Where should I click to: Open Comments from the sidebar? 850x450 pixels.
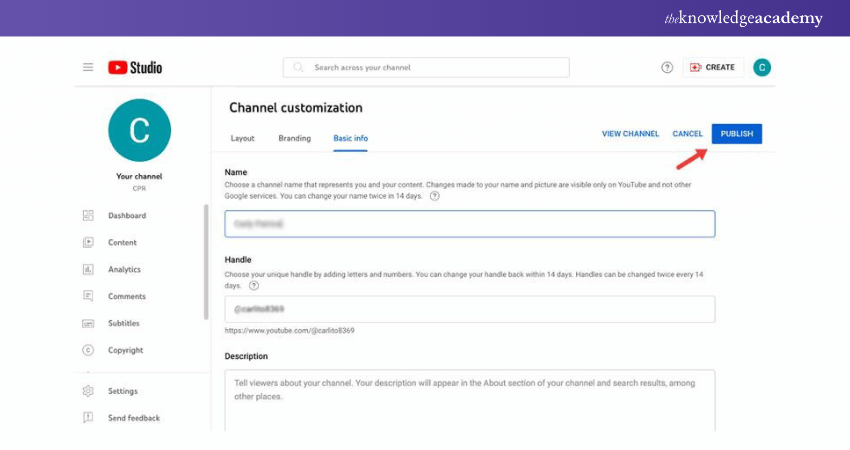pyautogui.click(x=127, y=296)
